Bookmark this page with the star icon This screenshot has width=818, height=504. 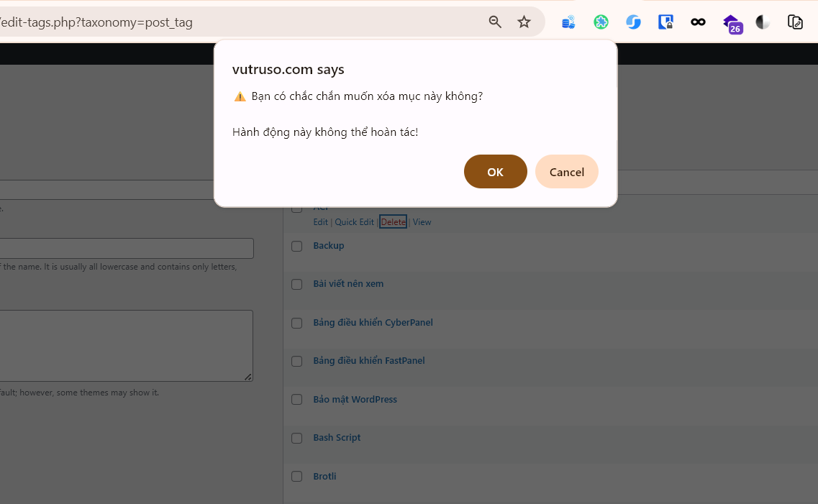(524, 22)
